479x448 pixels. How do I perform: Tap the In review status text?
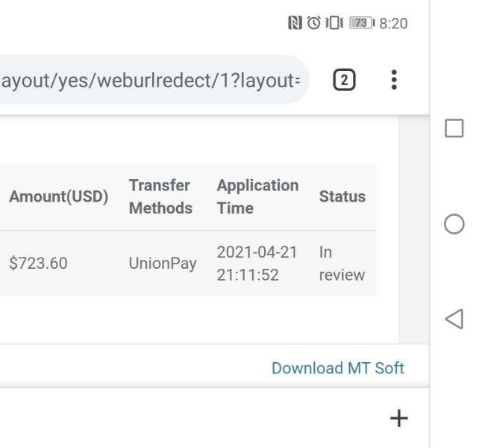pyautogui.click(x=342, y=264)
